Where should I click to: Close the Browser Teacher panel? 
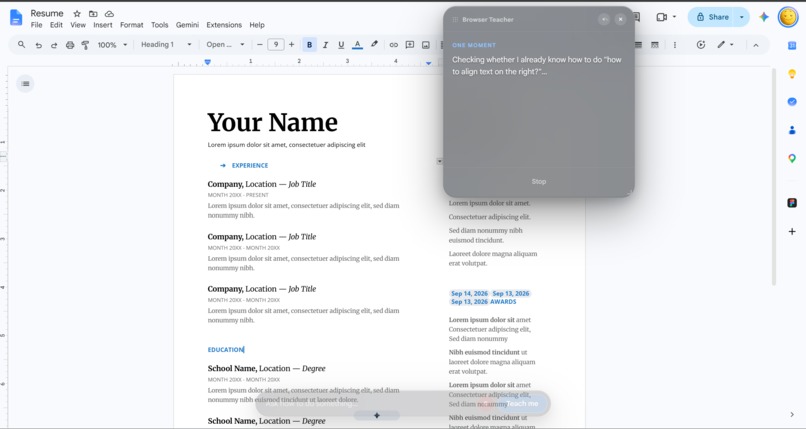(x=620, y=20)
